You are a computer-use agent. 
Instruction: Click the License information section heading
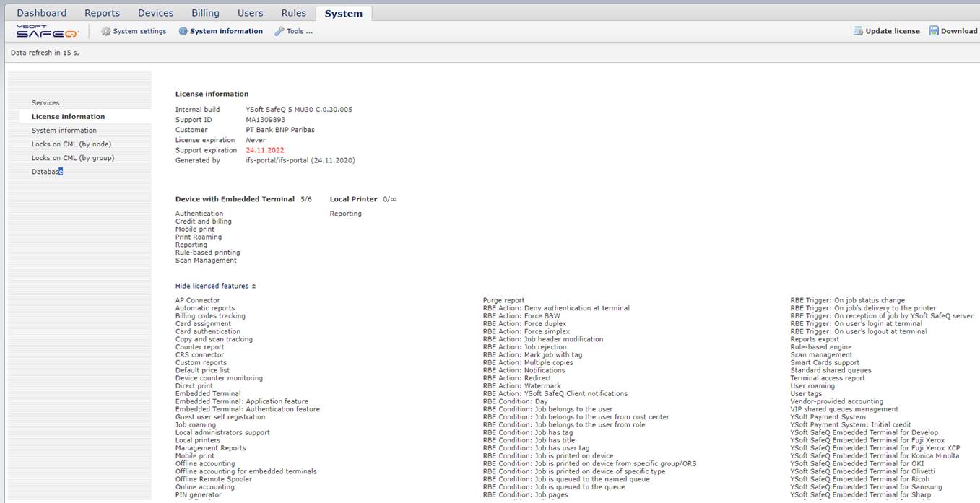(x=212, y=94)
